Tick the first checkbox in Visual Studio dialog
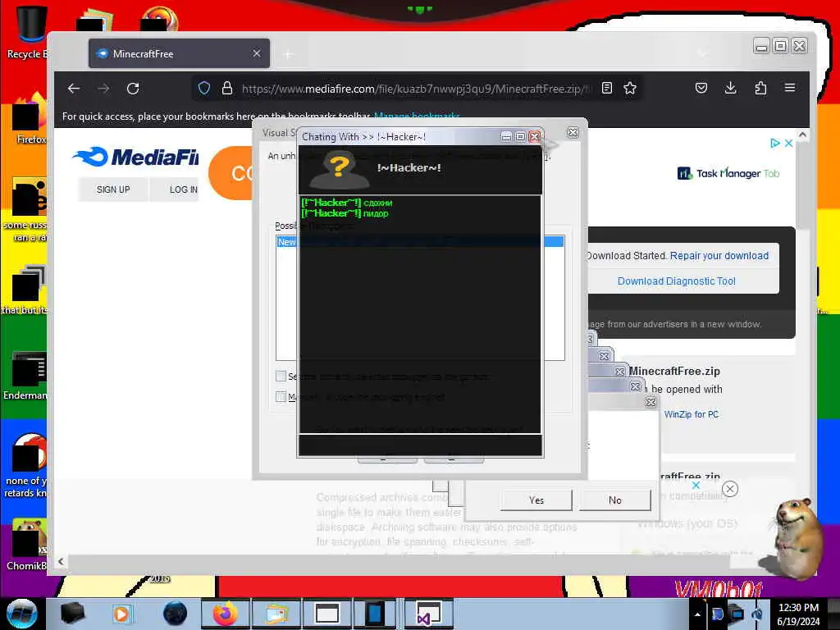 (x=281, y=376)
